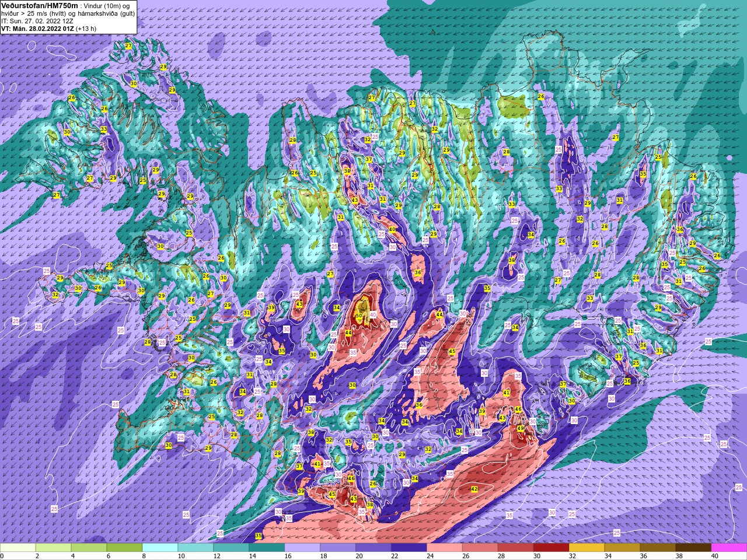The image size is (747, 560).
Task: Choose the 6–8 m/s olive green legend swatch
Action: pos(125,548)
